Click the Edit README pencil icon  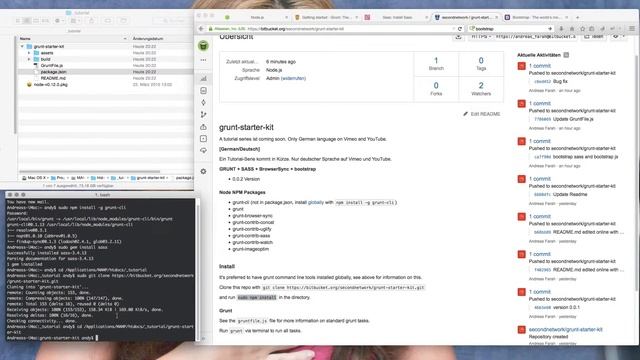coord(465,114)
